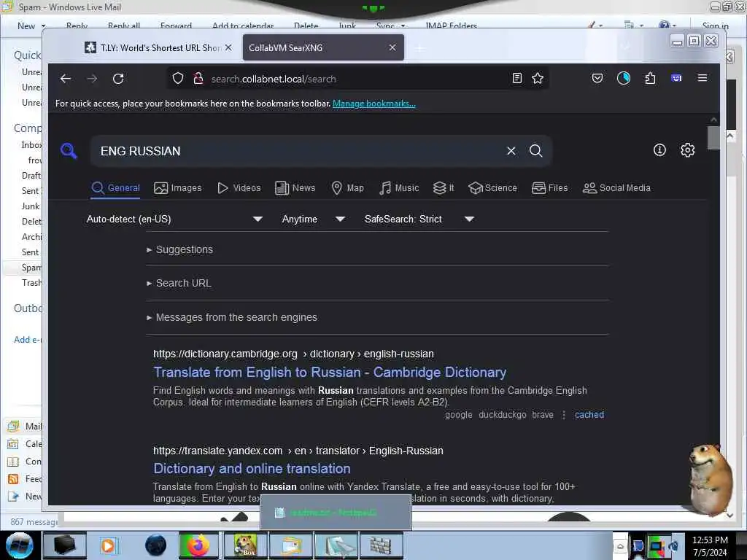Open the tracking protection shield icon
Screen dimensions: 747x560
pos(178,78)
